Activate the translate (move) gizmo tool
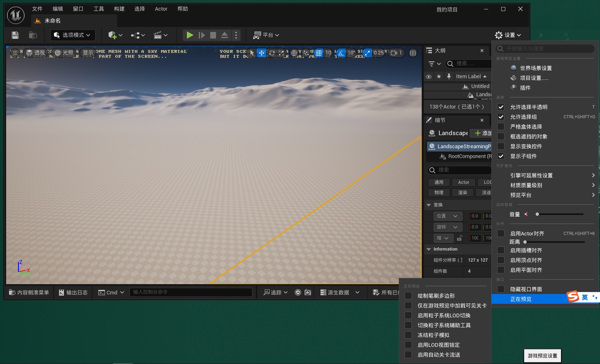The height and width of the screenshot is (364, 600). [261, 53]
